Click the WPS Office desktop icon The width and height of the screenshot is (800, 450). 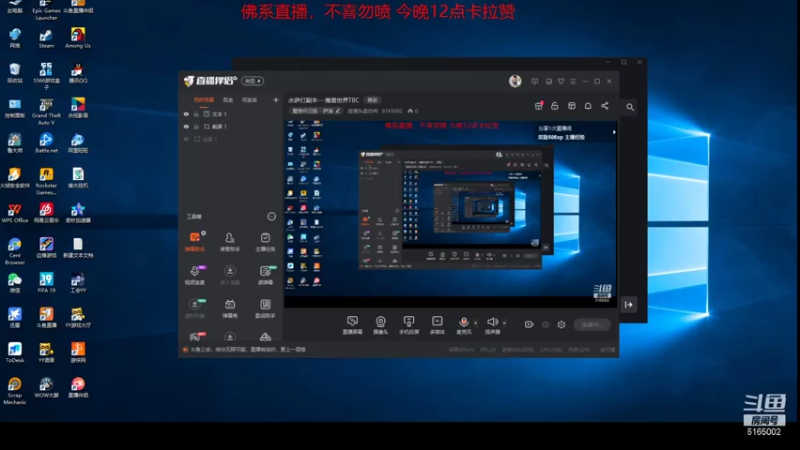click(x=15, y=213)
